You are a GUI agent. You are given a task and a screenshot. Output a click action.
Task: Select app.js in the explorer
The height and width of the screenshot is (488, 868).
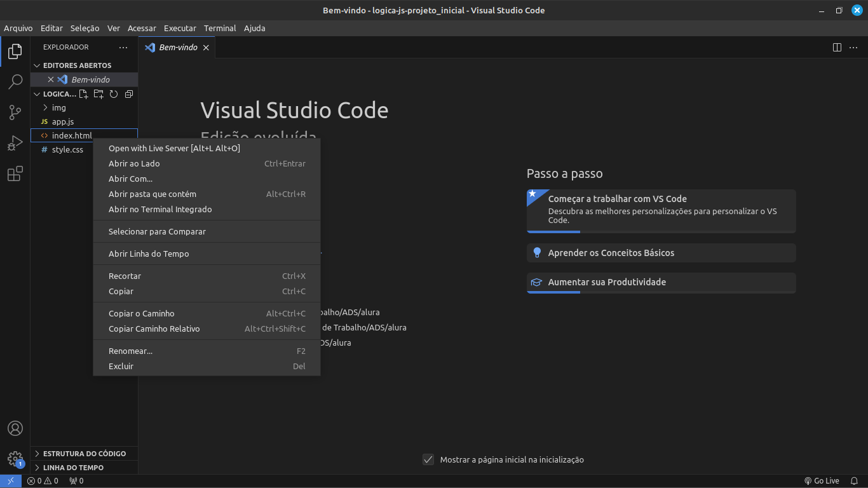pyautogui.click(x=84, y=122)
